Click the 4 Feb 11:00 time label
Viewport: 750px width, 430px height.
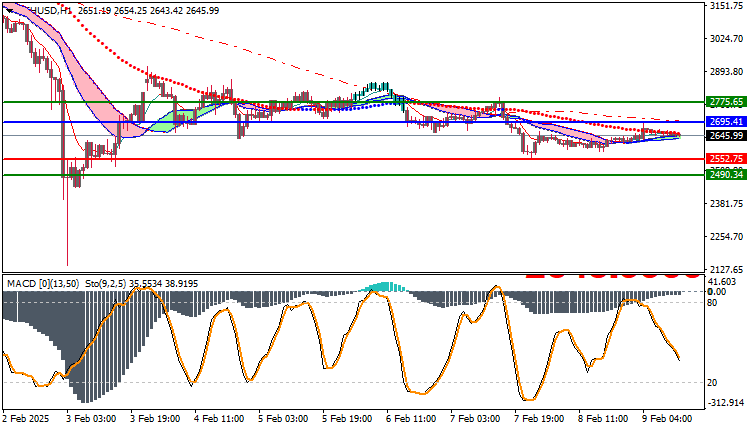pyautogui.click(x=219, y=419)
